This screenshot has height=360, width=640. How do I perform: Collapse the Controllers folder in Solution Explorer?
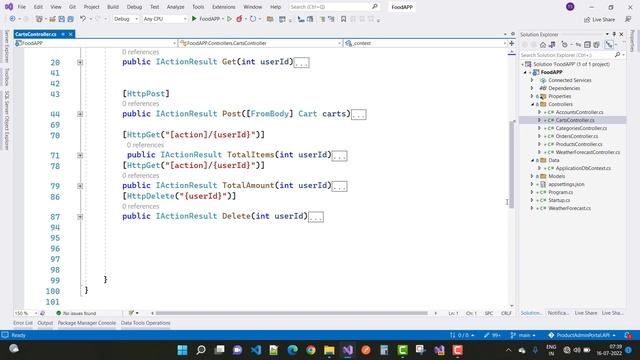click(532, 104)
